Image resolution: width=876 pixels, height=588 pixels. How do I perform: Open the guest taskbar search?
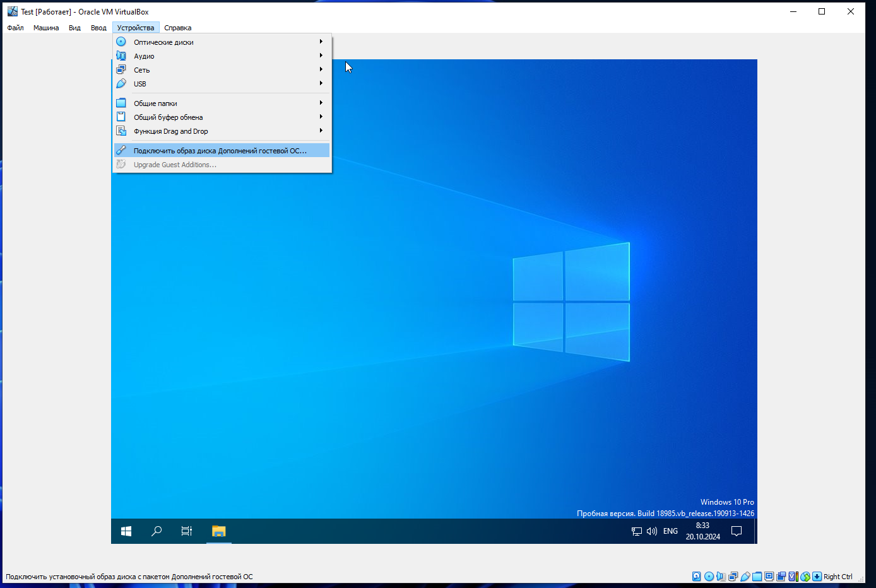[157, 531]
